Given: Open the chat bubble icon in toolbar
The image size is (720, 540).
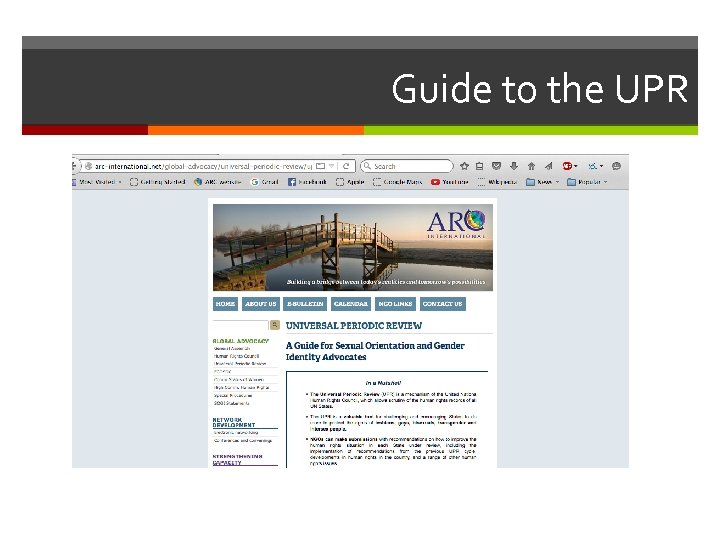Looking at the screenshot, I should [x=617, y=166].
